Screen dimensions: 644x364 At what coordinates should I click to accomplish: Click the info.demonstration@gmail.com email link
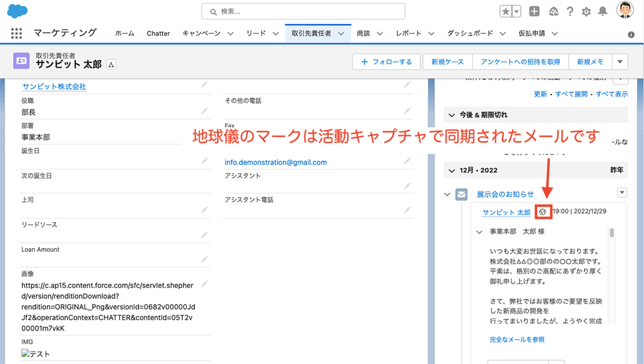click(x=276, y=162)
